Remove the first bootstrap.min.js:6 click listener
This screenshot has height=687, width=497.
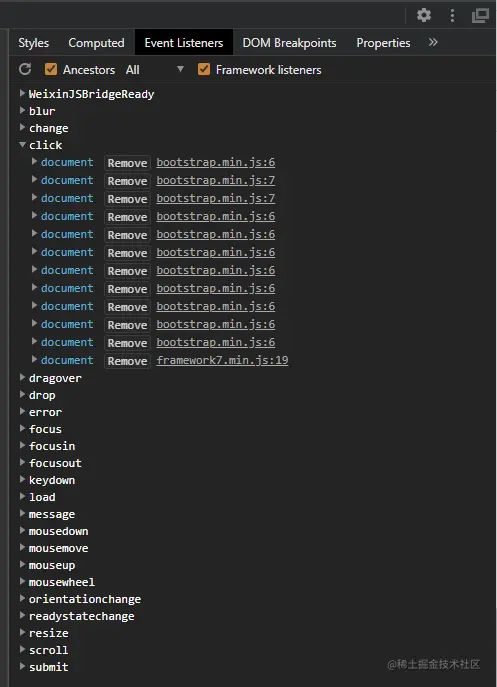point(128,163)
